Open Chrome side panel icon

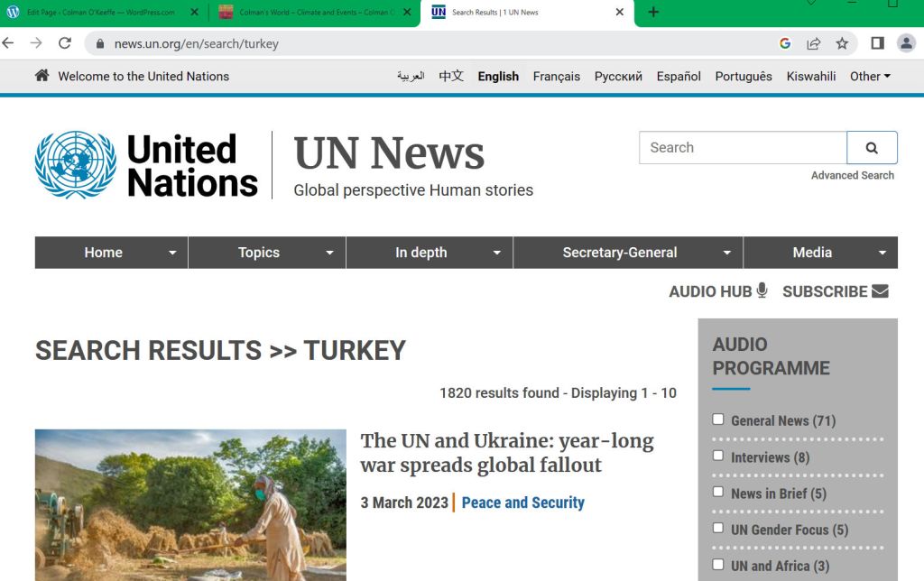tap(877, 43)
